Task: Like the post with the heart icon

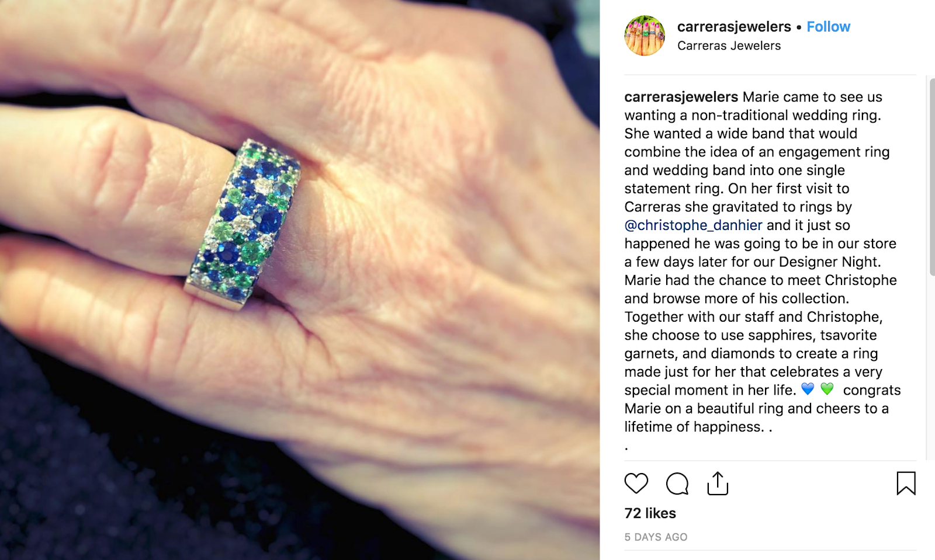Action: click(x=636, y=484)
